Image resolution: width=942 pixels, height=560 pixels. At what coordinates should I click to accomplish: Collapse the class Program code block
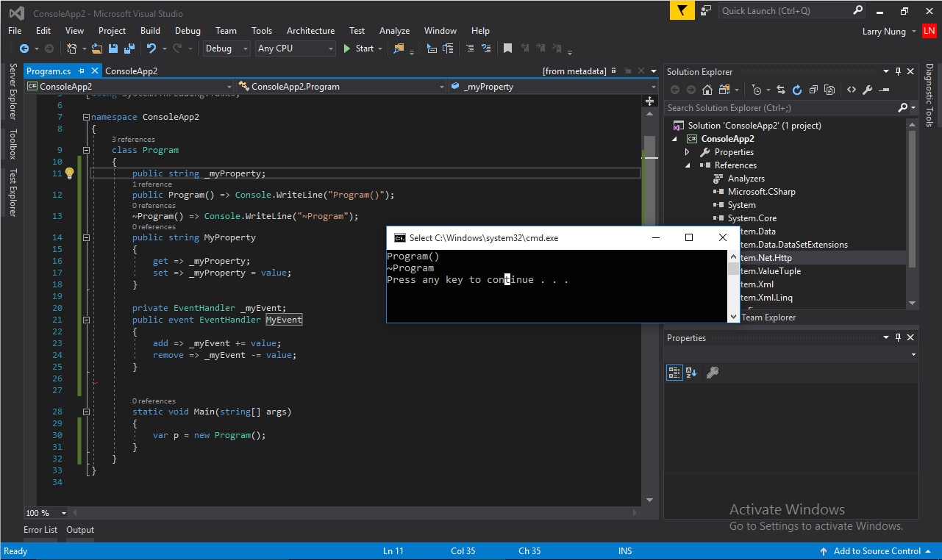click(x=86, y=150)
